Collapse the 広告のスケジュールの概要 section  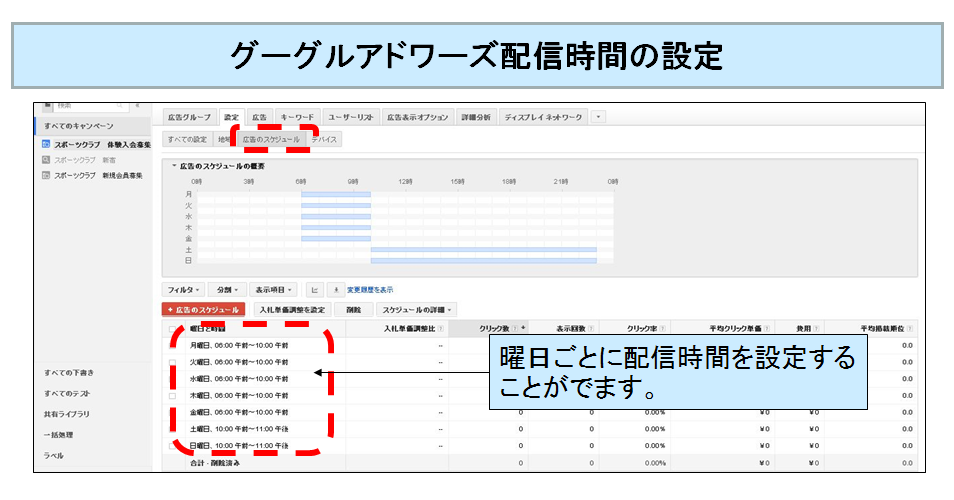point(174,166)
